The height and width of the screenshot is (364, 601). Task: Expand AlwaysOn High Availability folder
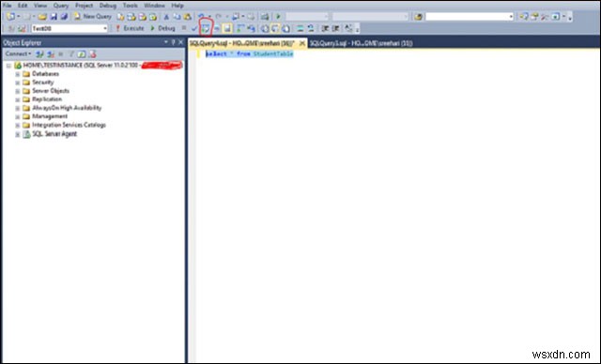click(17, 108)
